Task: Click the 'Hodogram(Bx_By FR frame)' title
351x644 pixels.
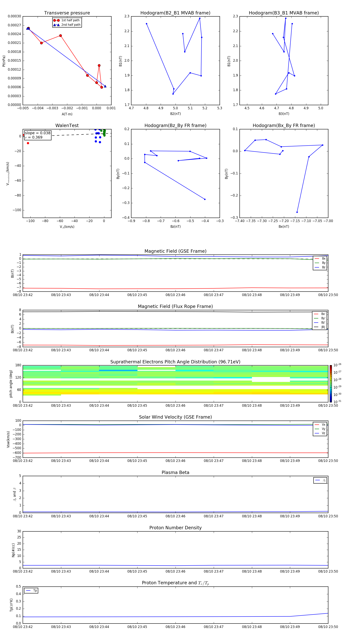Action: pyautogui.click(x=284, y=125)
